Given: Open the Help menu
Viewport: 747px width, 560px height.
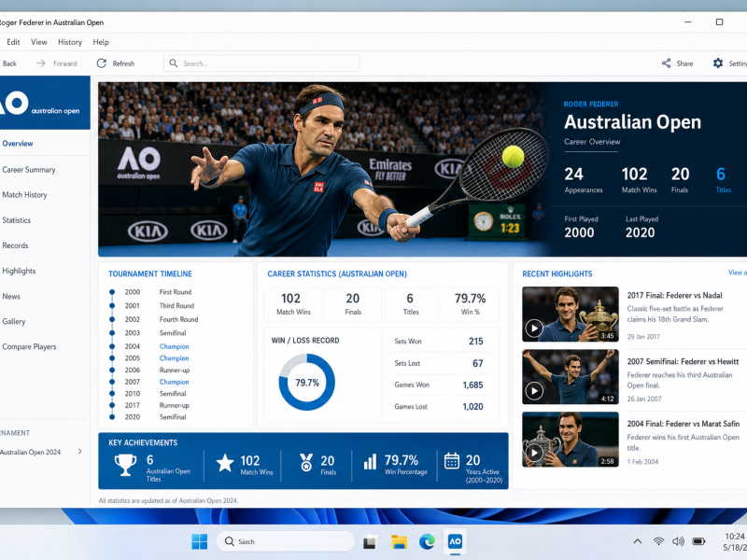Looking at the screenshot, I should click(101, 42).
